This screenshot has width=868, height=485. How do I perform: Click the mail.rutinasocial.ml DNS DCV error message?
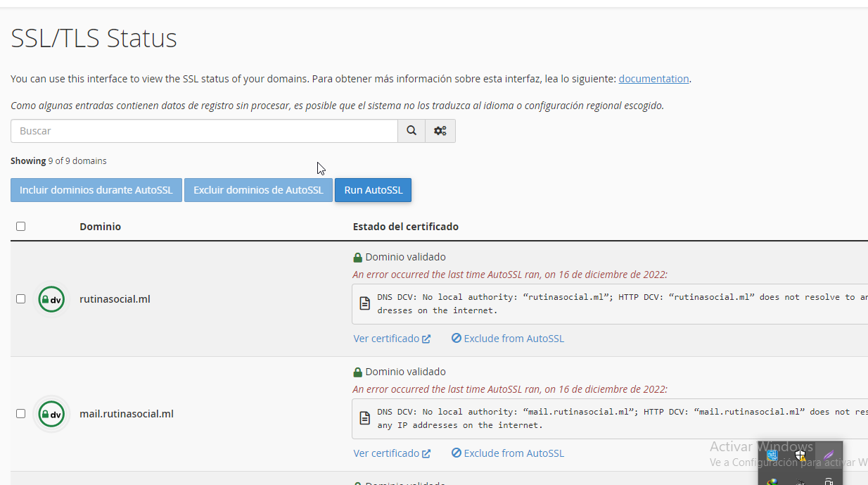coord(622,418)
